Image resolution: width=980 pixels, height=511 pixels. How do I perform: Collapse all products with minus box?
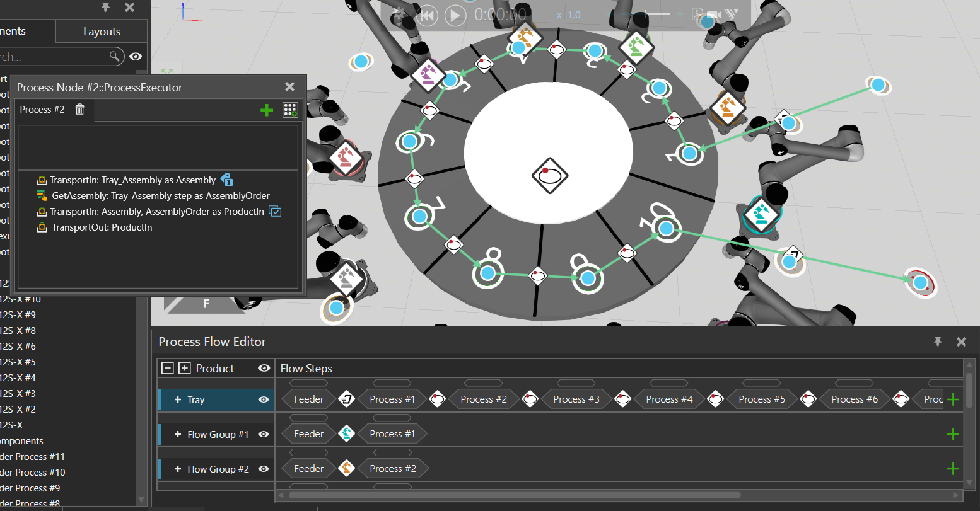point(168,368)
